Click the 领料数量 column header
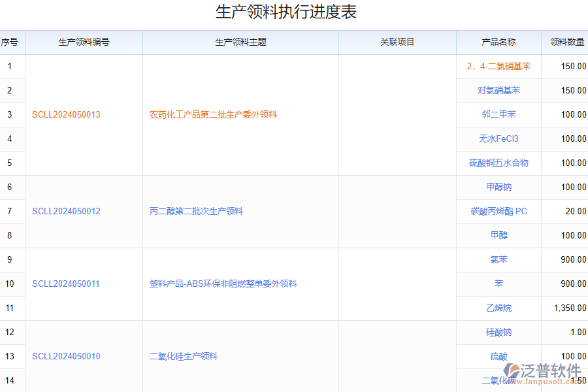588x392 pixels. click(567, 42)
